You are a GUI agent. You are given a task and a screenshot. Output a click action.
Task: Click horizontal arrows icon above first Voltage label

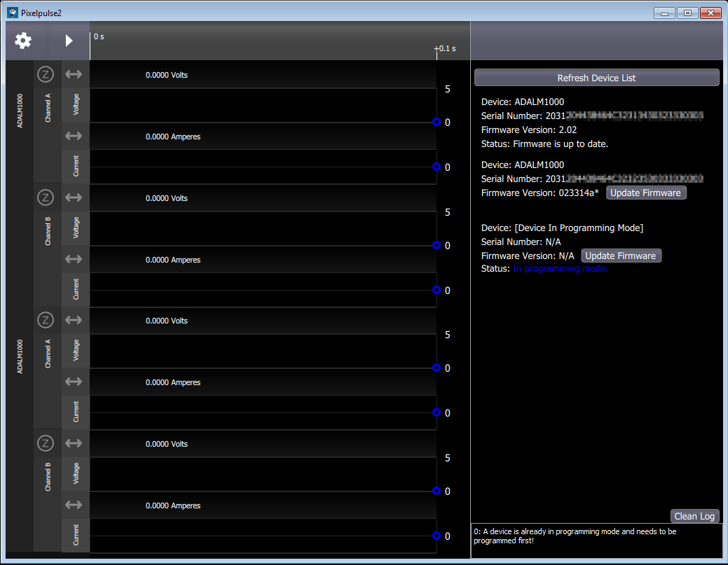pyautogui.click(x=74, y=74)
